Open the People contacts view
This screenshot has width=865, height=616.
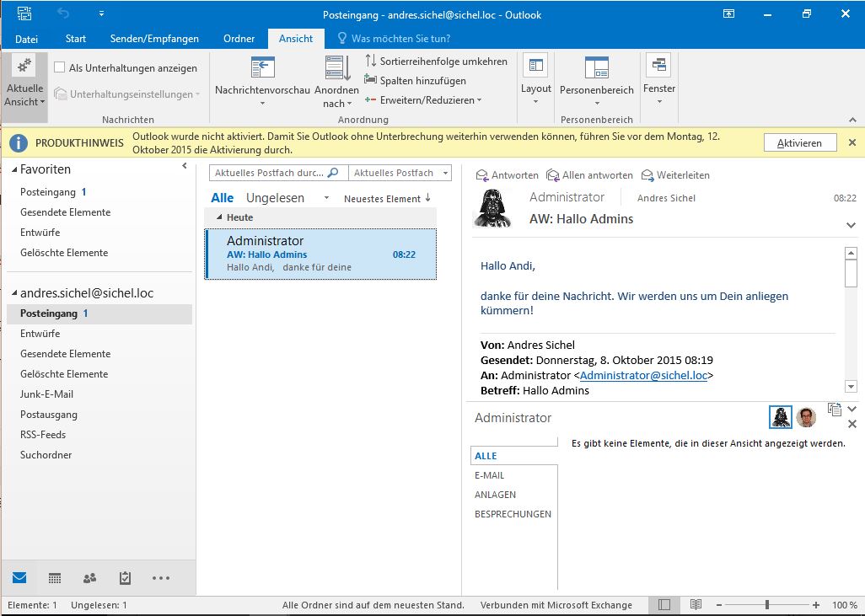pos(90,578)
